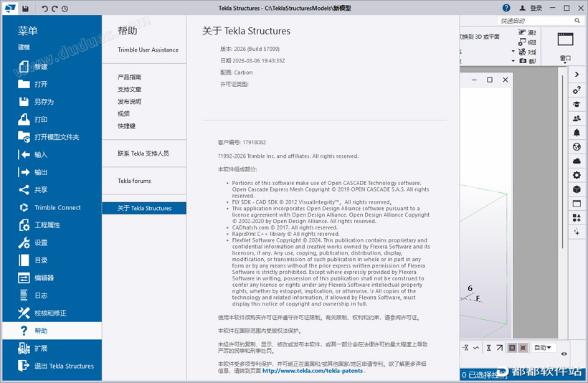Image resolution: width=588 pixels, height=383 pixels.
Task: Save the model with the floppy disk icon
Action: tap(26, 9)
